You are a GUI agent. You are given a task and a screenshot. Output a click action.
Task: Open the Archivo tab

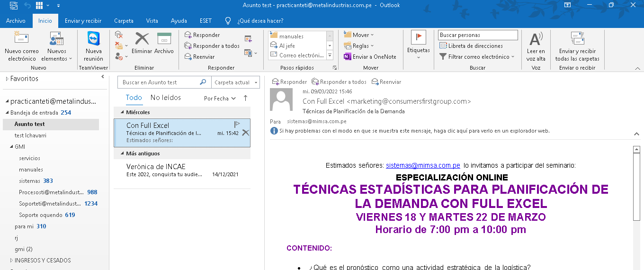pos(16,21)
